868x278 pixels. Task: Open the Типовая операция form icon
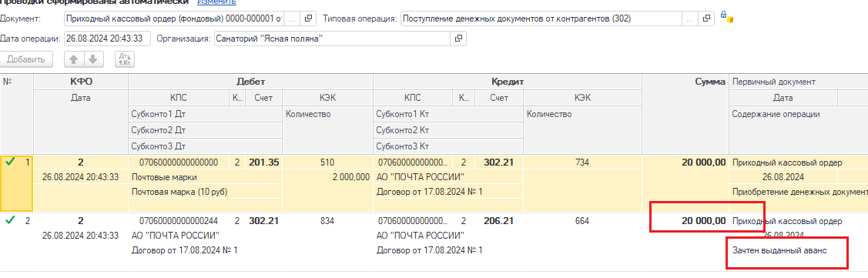(705, 18)
